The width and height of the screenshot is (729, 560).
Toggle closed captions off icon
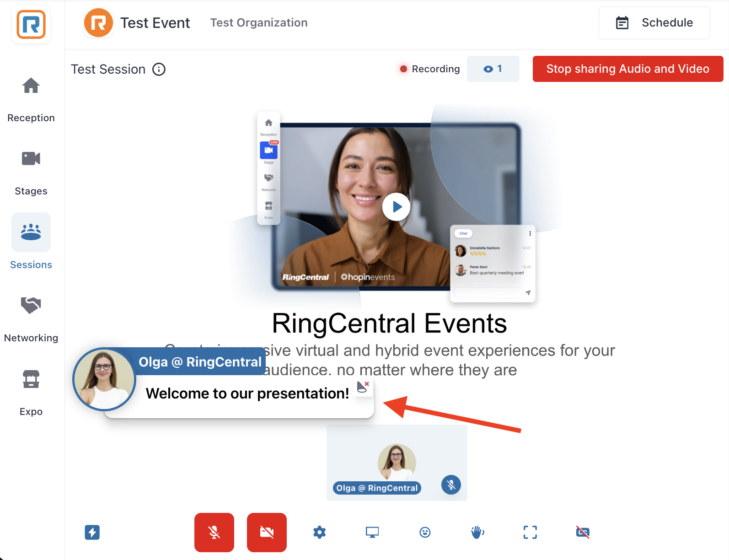[583, 532]
